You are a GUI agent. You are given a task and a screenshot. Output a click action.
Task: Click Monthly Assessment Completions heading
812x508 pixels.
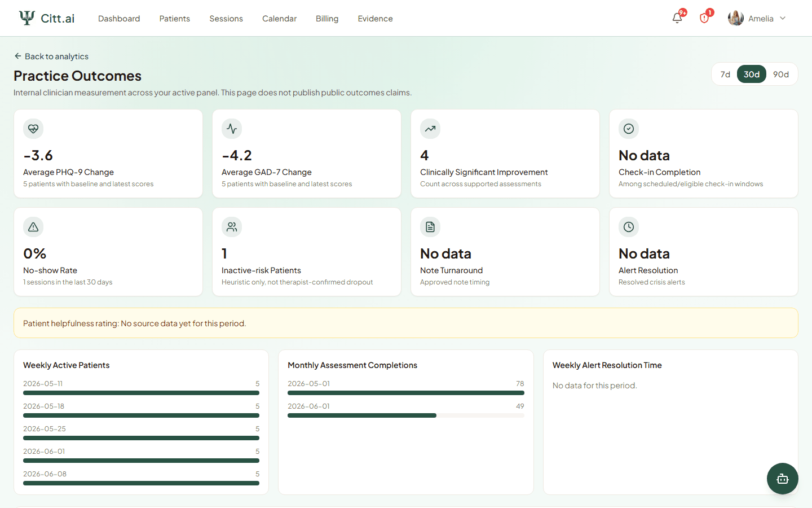(352, 365)
